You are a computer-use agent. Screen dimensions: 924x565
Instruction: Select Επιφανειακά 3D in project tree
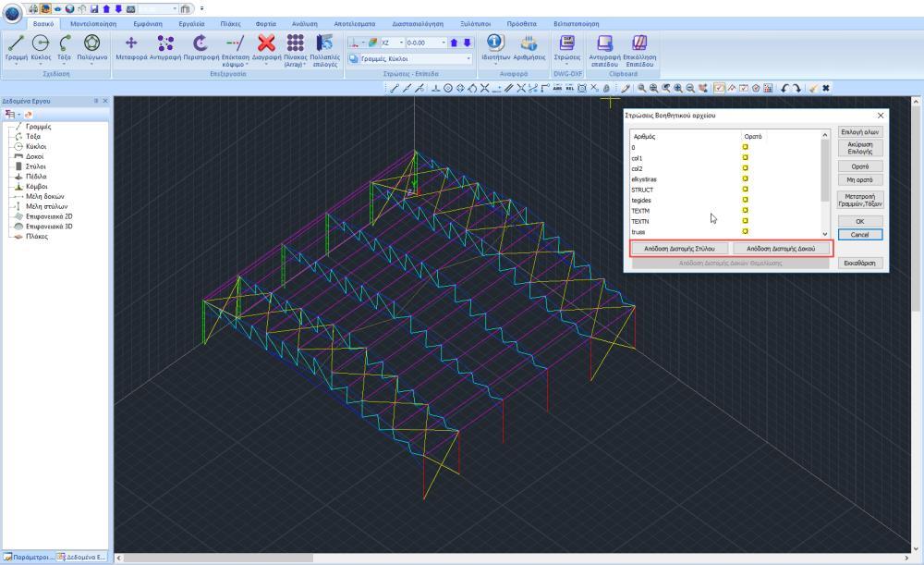[49, 227]
